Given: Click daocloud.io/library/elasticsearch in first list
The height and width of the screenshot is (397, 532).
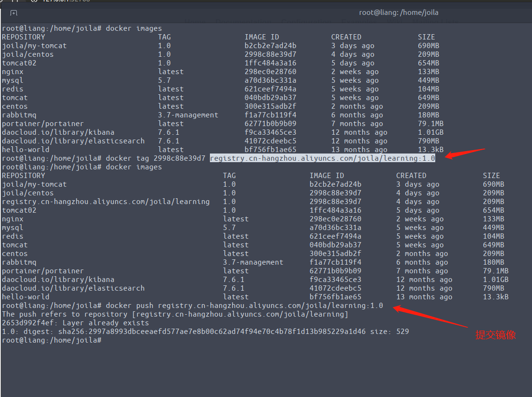Looking at the screenshot, I should [73, 141].
